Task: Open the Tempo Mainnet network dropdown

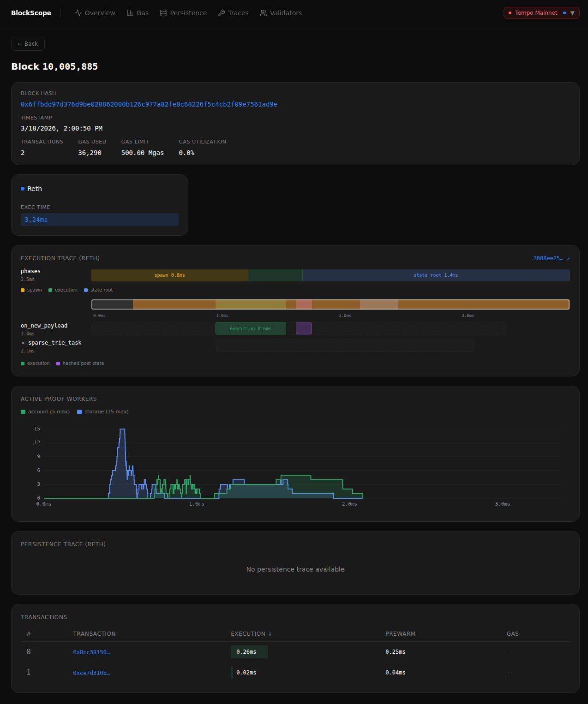Action: coord(541,13)
